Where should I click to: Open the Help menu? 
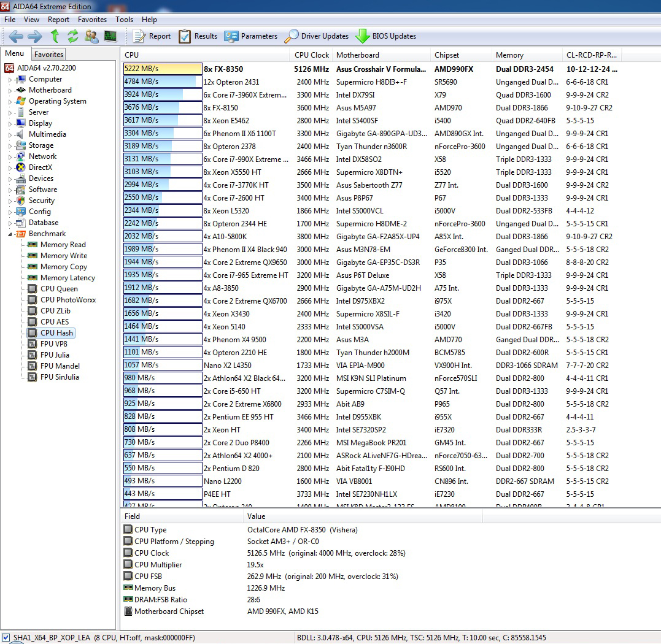point(149,20)
